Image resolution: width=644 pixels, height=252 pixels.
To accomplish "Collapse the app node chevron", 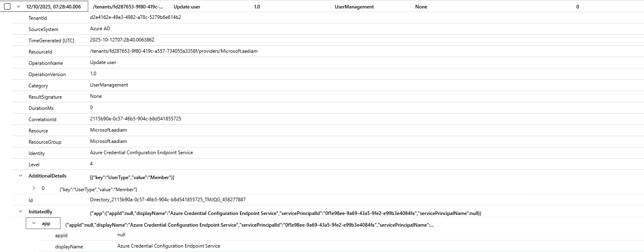I will [x=34, y=223].
